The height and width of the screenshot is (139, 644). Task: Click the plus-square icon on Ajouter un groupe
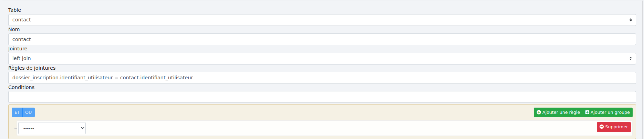click(587, 112)
